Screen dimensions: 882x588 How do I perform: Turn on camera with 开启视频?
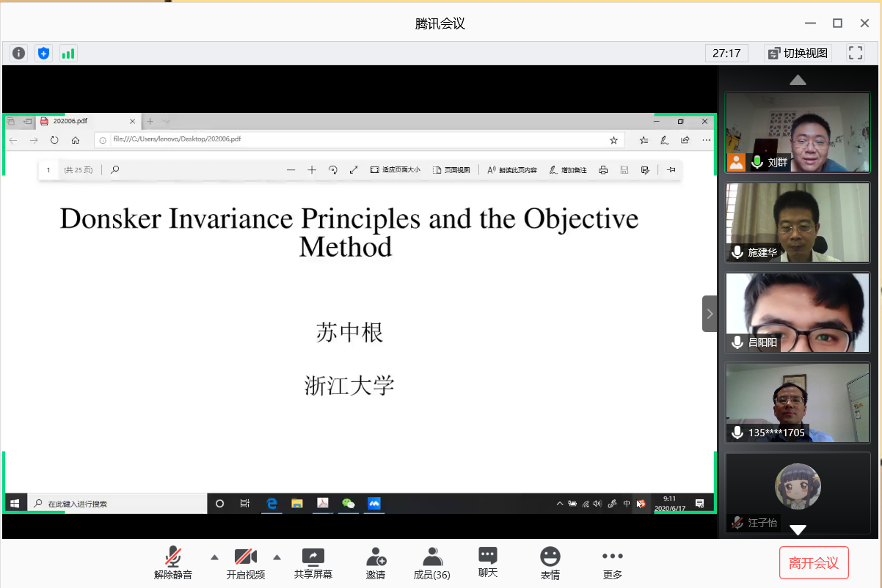245,563
